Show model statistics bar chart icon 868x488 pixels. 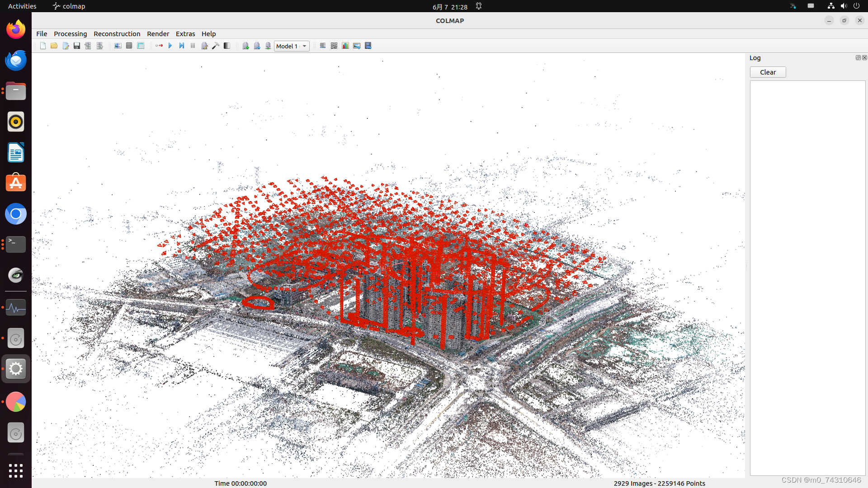tap(345, 46)
